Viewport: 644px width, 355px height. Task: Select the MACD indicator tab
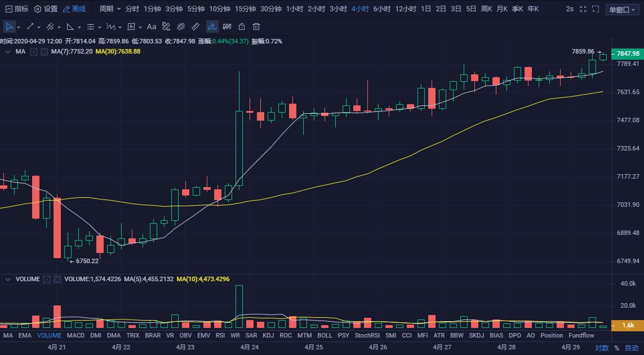click(x=75, y=335)
